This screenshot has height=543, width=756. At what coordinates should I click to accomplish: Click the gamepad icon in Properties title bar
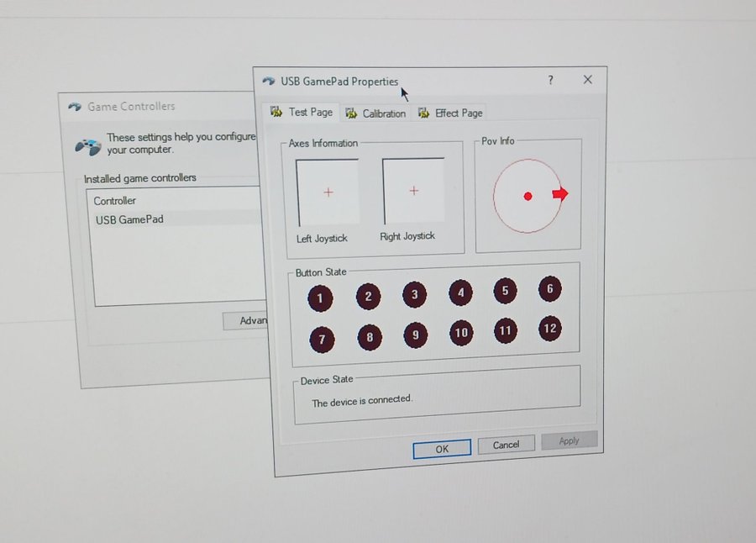[x=269, y=82]
